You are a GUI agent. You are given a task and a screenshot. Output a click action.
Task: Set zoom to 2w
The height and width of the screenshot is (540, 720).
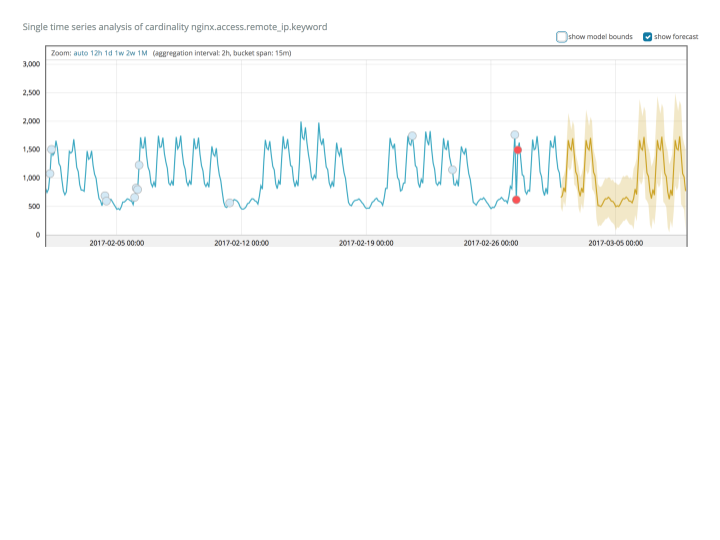tap(131, 53)
